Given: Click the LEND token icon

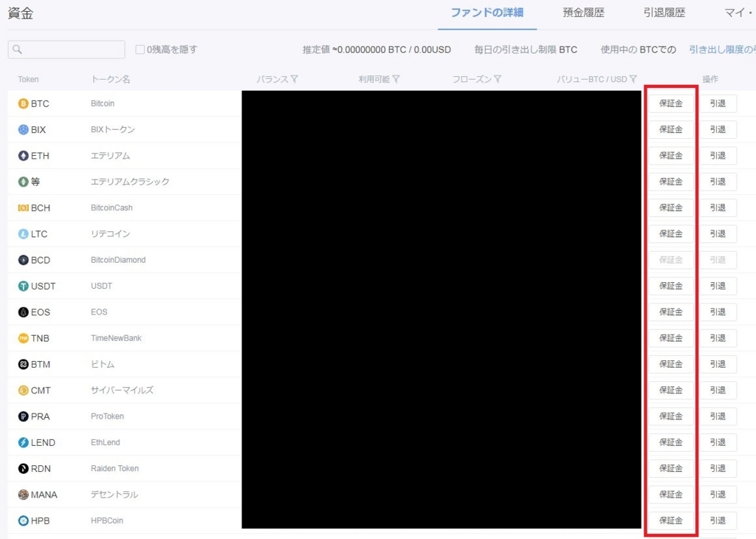Looking at the screenshot, I should [23, 442].
